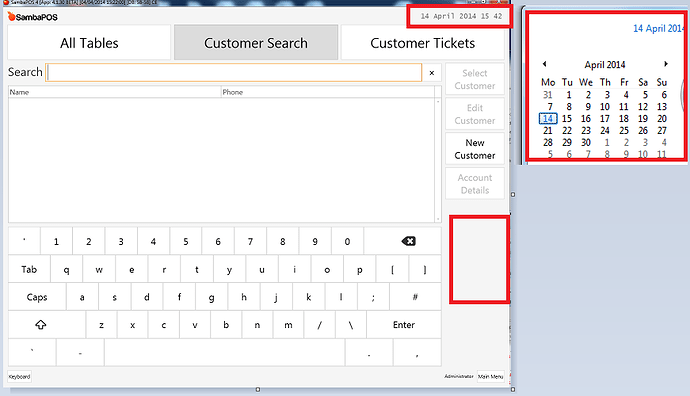690x396 pixels.
Task: Tap the 0 key on keyboard
Action: point(347,241)
